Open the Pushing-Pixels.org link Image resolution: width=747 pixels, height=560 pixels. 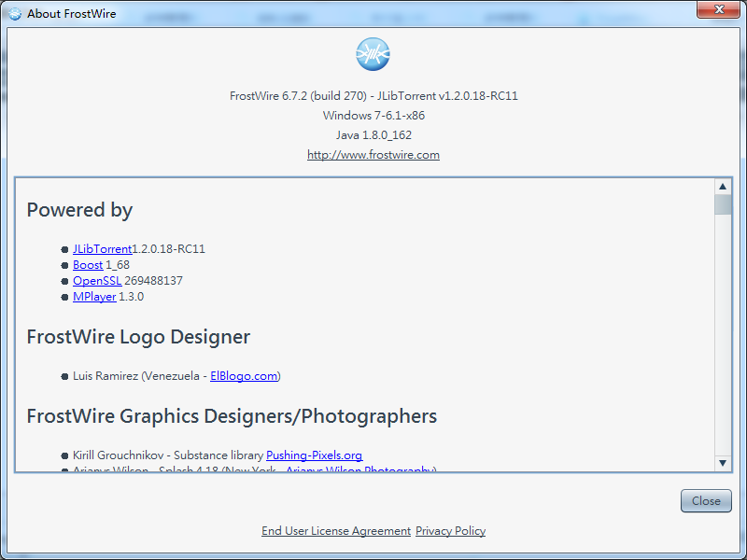point(315,455)
